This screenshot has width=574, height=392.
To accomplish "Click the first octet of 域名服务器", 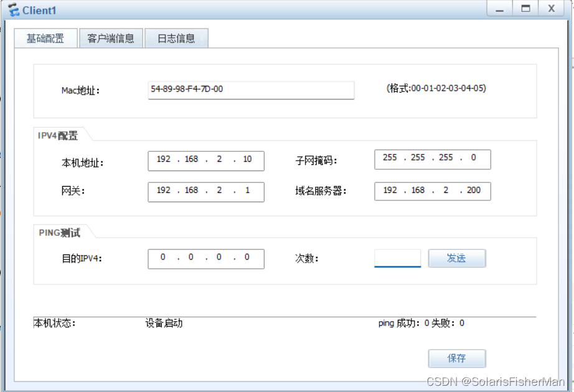I will [389, 191].
